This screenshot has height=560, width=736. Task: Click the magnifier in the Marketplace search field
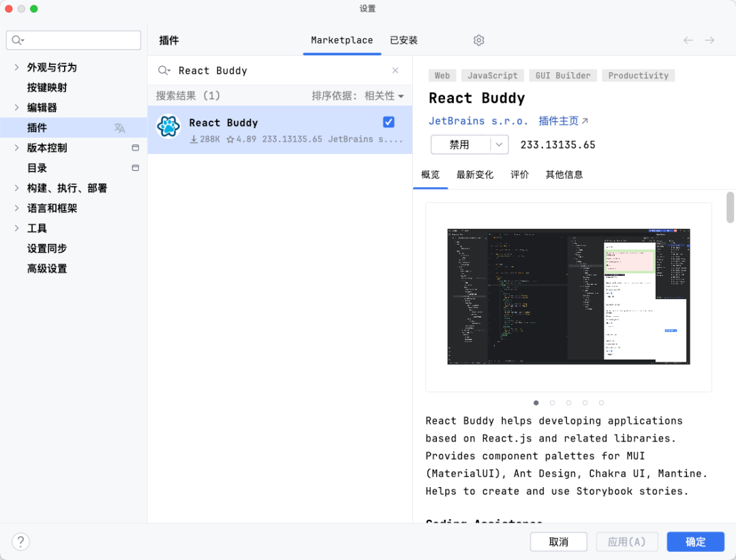click(164, 70)
